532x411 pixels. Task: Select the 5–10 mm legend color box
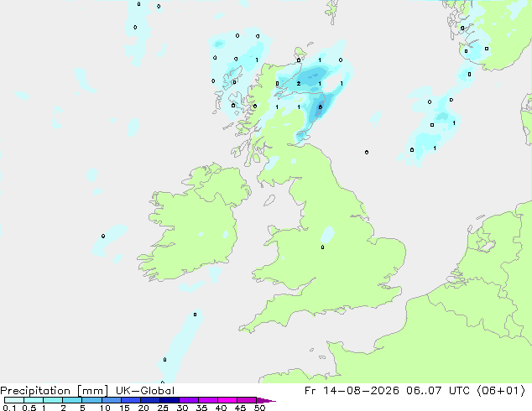[x=91, y=400]
